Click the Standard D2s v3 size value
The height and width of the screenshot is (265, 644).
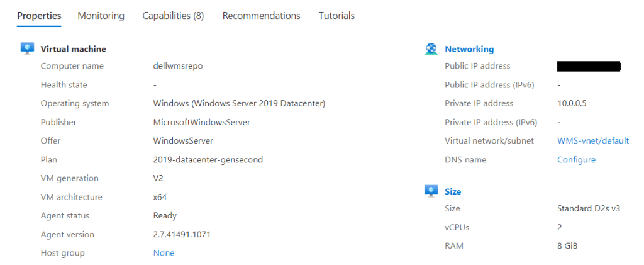(x=589, y=208)
